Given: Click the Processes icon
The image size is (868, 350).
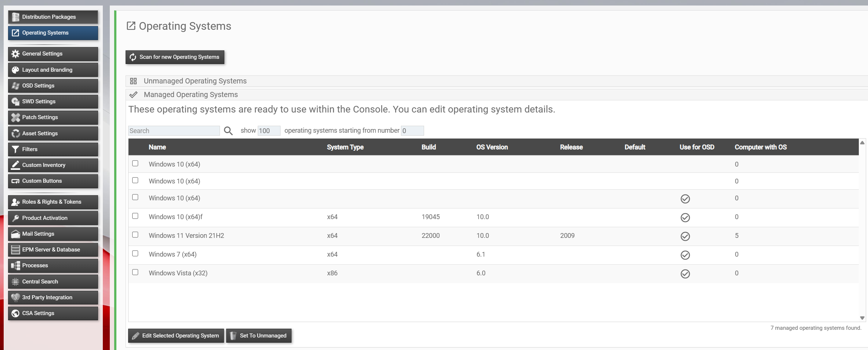Looking at the screenshot, I should [15, 265].
